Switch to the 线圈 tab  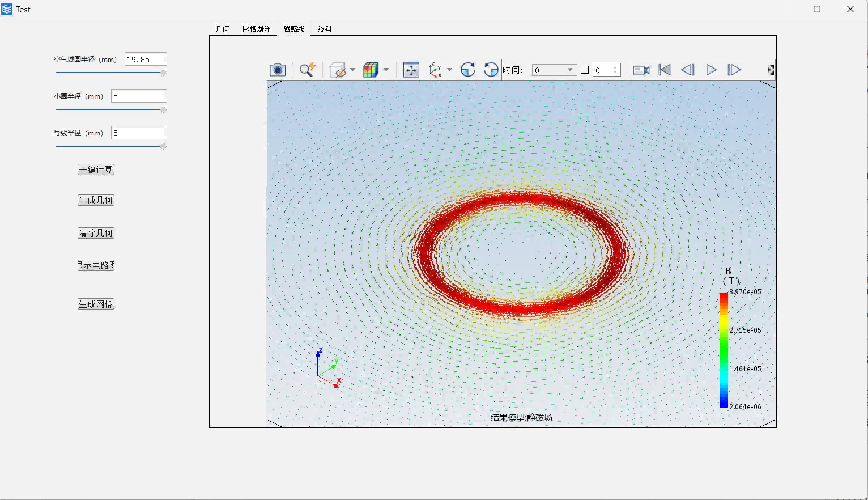324,29
